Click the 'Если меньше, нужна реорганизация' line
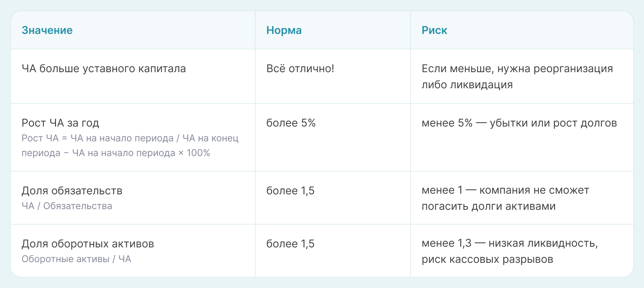Image resolution: width=644 pixels, height=288 pixels. pos(517,68)
